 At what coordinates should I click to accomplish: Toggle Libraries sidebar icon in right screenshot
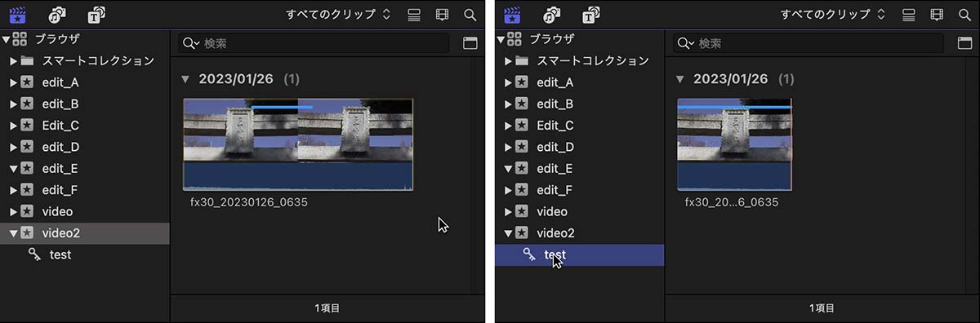(x=513, y=15)
